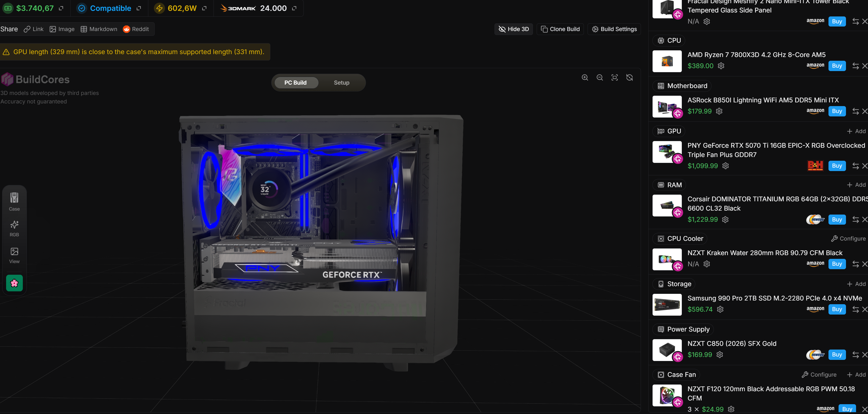Swap the PNY RTX 5070 Ti GPU
Viewport: 868px width, 414px height.
[x=855, y=166]
